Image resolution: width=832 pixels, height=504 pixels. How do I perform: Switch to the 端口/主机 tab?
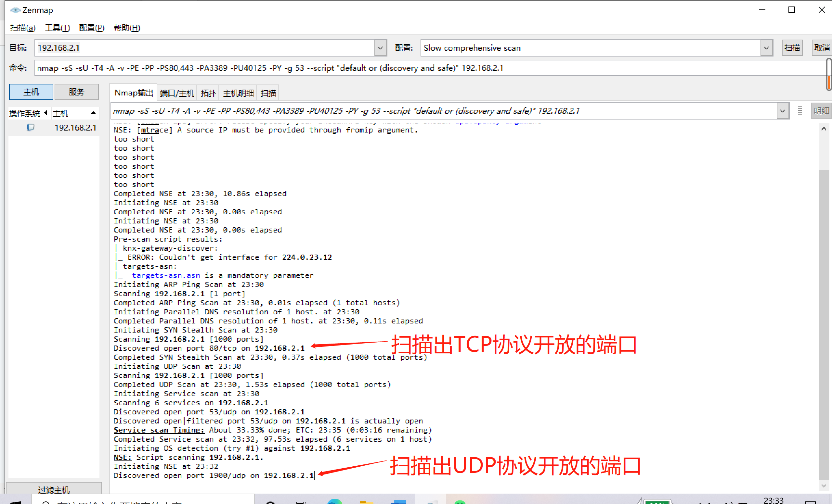coord(176,93)
